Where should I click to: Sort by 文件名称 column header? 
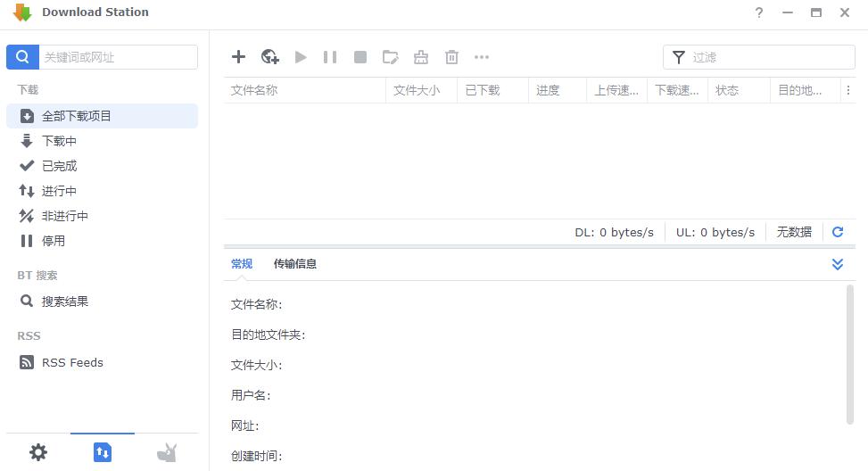[x=304, y=90]
